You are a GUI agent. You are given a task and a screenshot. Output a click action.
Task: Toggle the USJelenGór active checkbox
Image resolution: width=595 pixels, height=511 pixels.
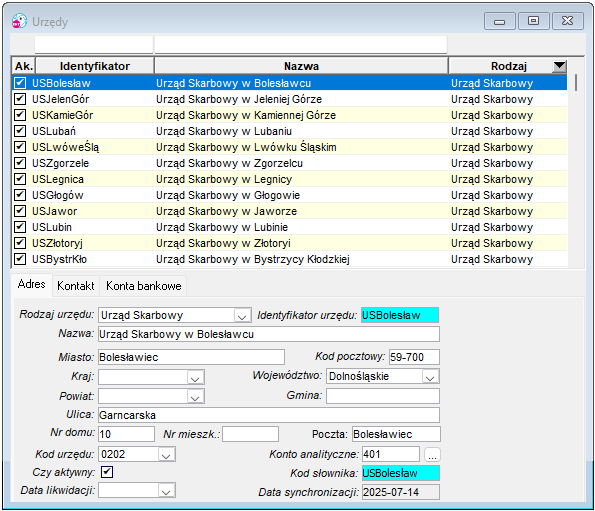tap(20, 99)
